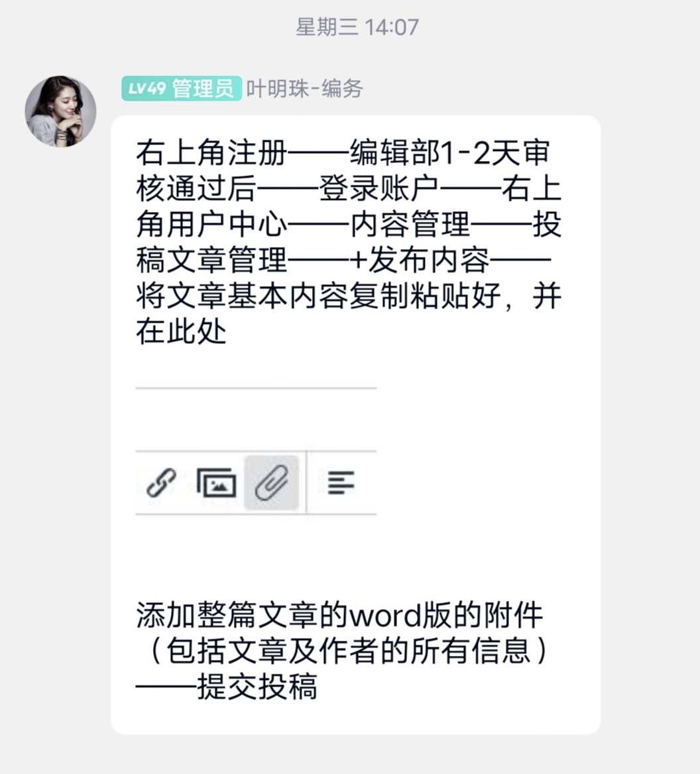Open the sender's round profile avatar
Image resolution: width=700 pixels, height=774 pixels.
pos(61,111)
